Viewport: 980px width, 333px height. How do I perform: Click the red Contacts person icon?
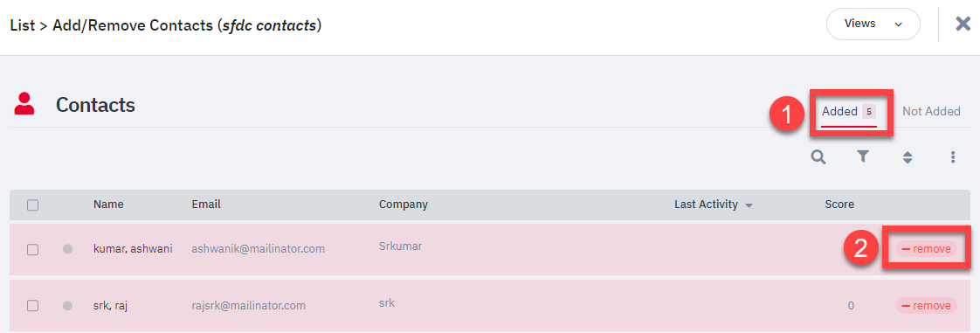point(24,104)
